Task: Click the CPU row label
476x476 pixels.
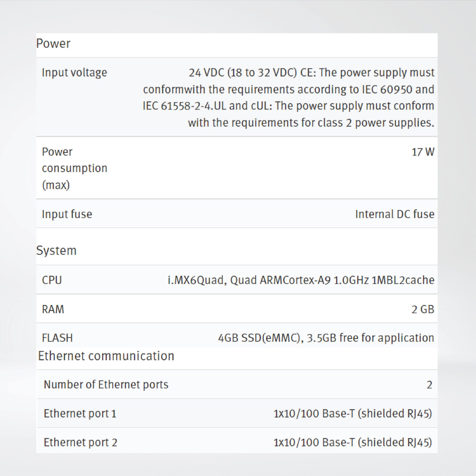Action: 52,280
